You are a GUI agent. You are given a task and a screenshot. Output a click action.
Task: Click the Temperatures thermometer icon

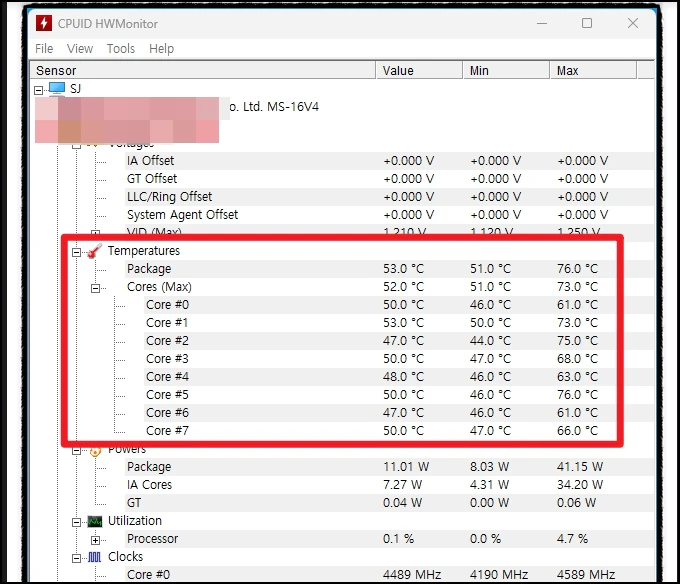[x=95, y=251]
